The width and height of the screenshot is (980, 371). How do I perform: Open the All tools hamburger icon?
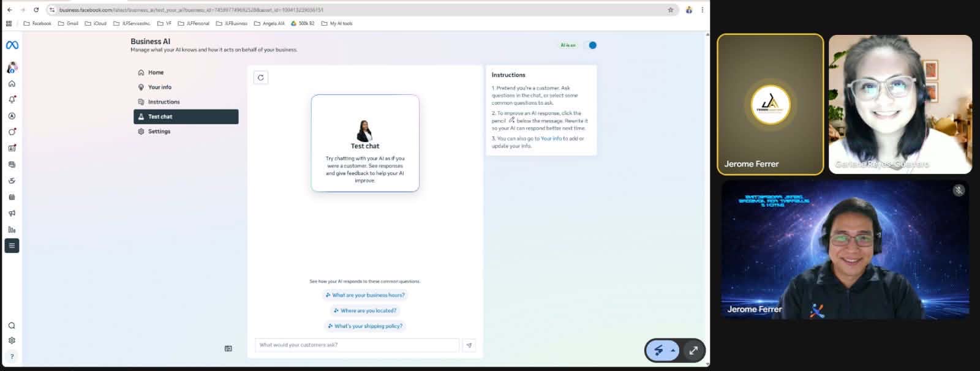coord(12,245)
